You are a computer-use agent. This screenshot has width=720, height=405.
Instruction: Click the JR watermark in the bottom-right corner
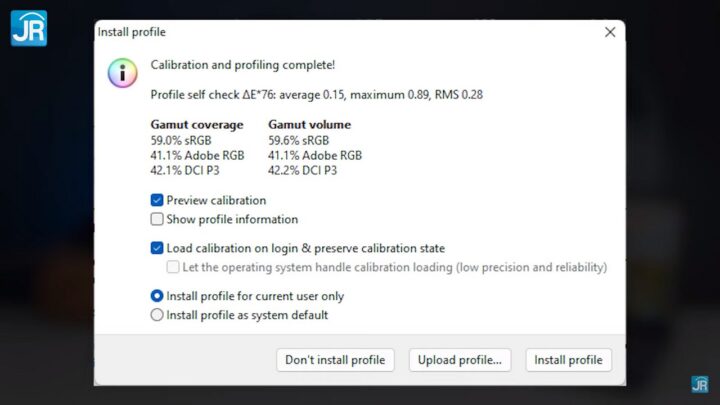pyautogui.click(x=699, y=384)
